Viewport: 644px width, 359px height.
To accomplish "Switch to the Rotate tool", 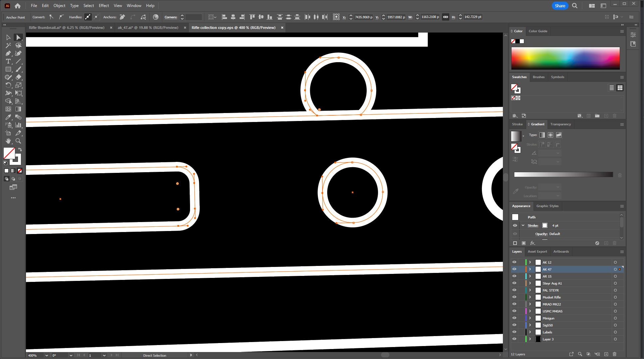I will [8, 85].
